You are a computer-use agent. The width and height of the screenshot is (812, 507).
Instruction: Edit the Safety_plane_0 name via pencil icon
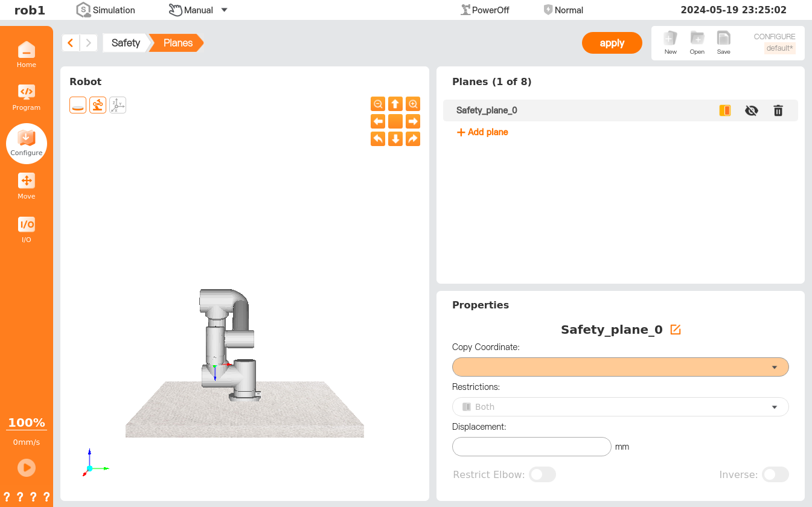(x=676, y=330)
